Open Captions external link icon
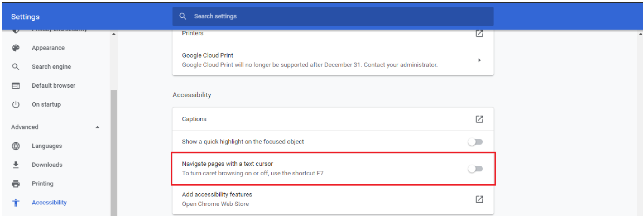 479,119
